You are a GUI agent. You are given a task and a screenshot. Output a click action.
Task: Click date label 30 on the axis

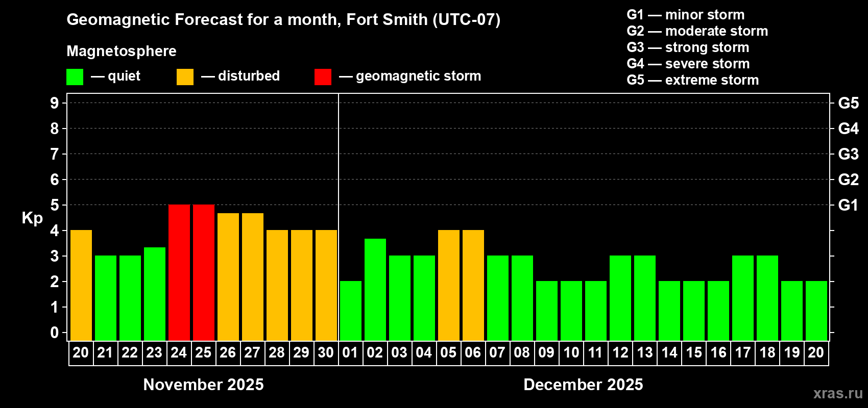click(x=326, y=353)
